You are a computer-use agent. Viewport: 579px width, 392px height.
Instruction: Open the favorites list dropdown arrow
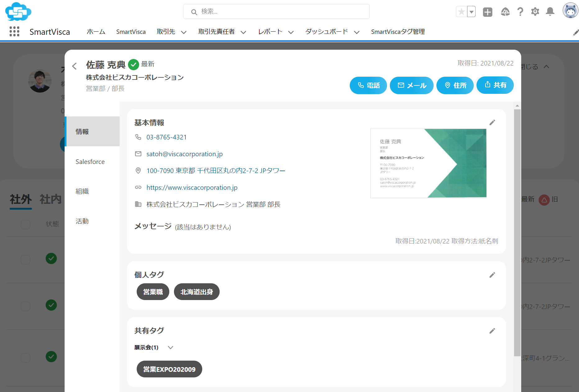472,12
